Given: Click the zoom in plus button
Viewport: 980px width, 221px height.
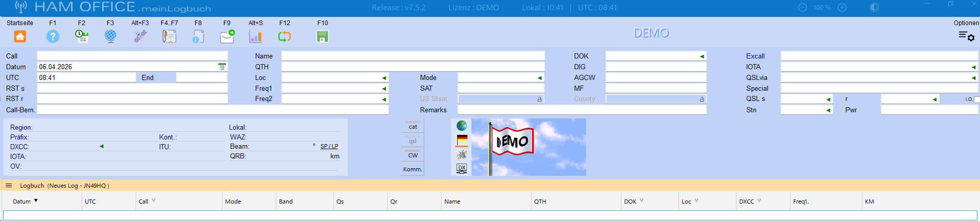Looking at the screenshot, I should (842, 8).
